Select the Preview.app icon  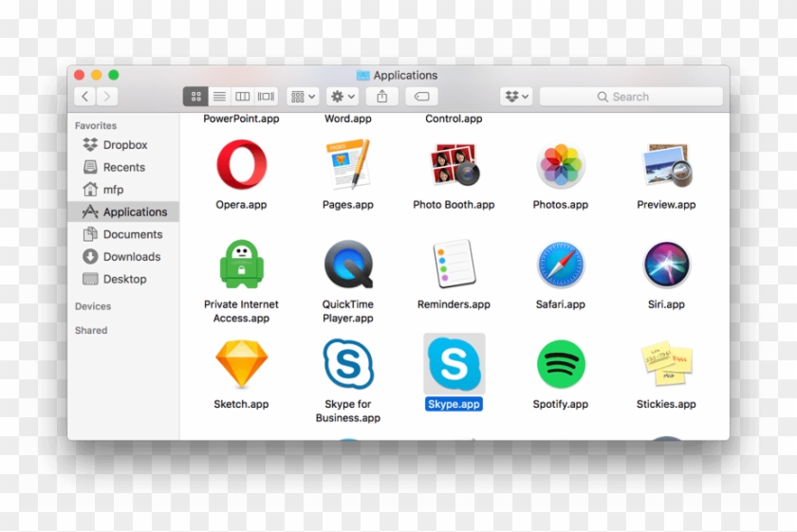point(667,165)
